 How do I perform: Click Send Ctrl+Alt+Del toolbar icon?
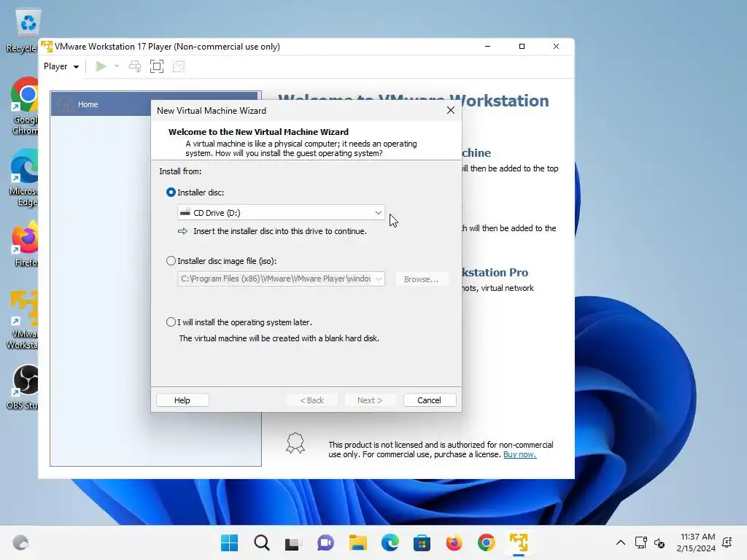[x=135, y=66]
